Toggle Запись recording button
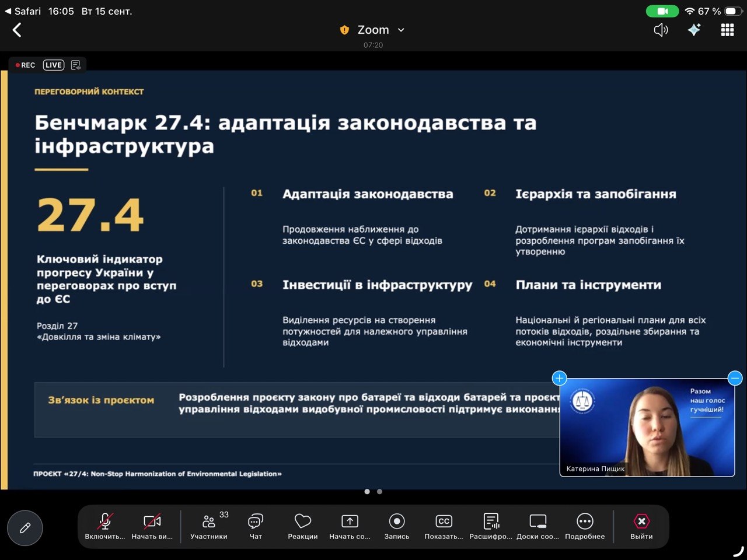The width and height of the screenshot is (747, 560). point(397,526)
